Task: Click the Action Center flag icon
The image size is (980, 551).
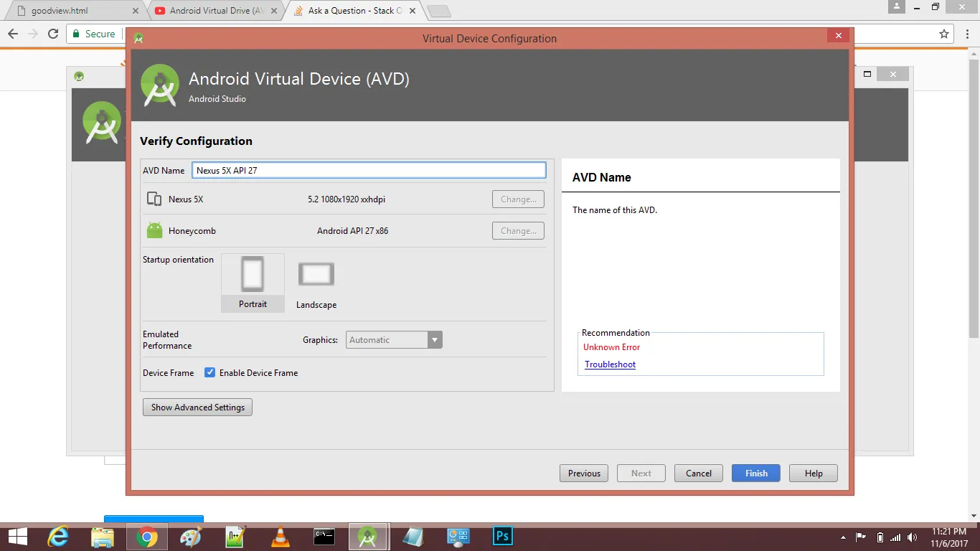Action: 861,537
